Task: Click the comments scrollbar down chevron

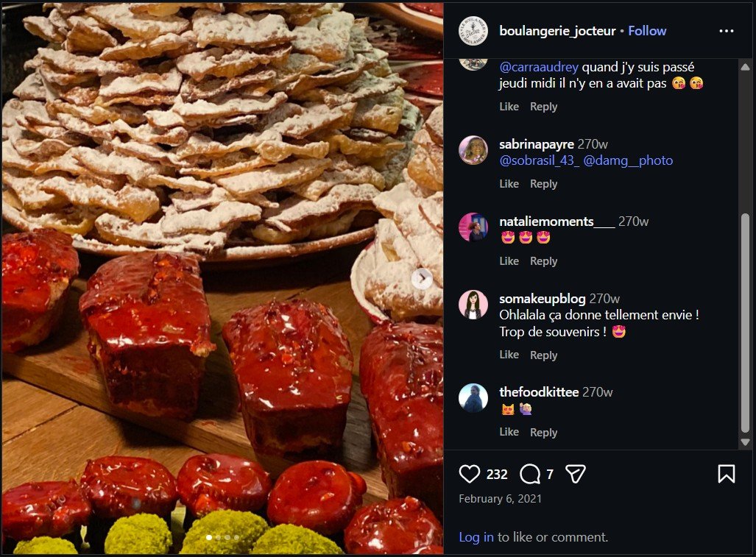Action: pos(744,442)
